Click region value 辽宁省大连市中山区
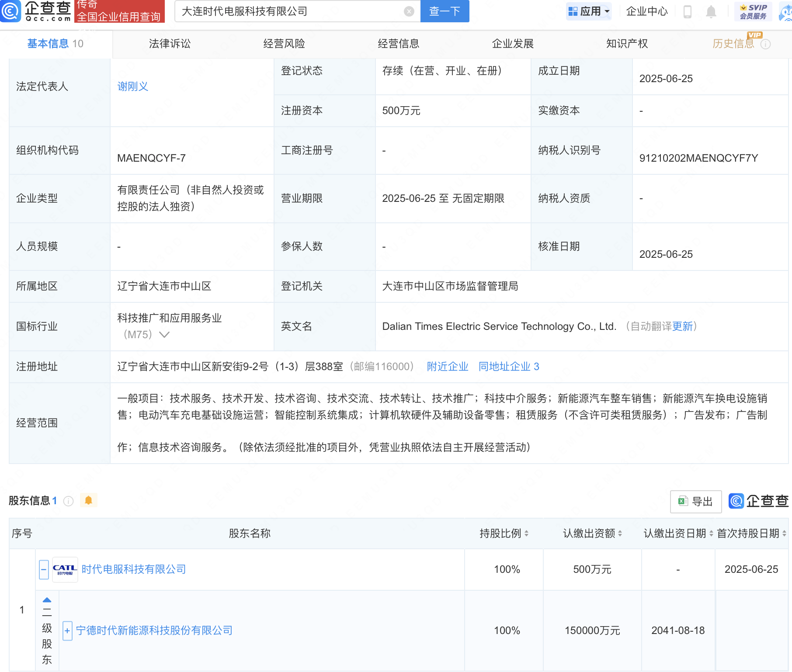The height and width of the screenshot is (672, 792). coord(164,286)
